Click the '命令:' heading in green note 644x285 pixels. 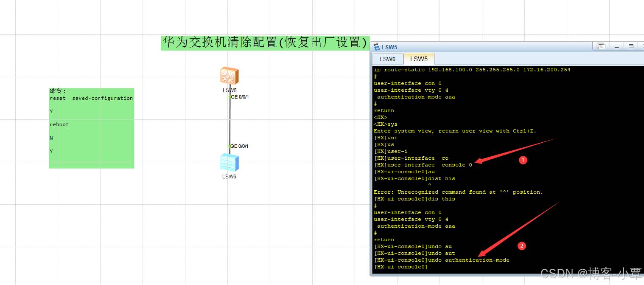pyautogui.click(x=58, y=91)
